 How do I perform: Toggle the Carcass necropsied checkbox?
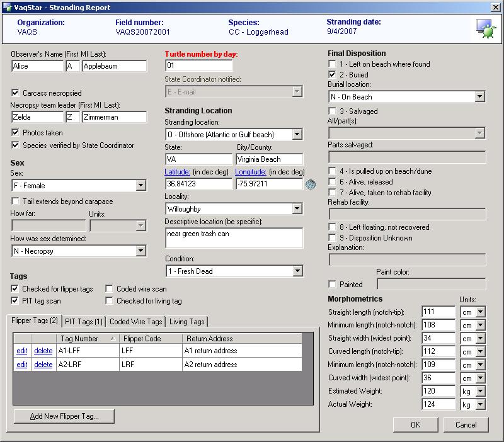(16, 93)
